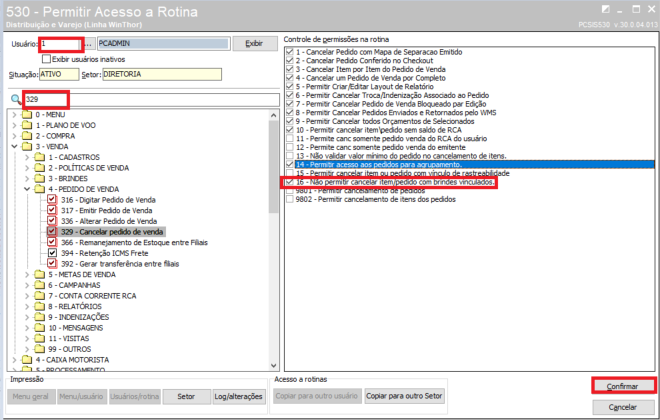This screenshot has height=420, width=660.
Task: Click the 2 - POLÍTICAS DE VENDA folder icon
Action: pos(40,168)
